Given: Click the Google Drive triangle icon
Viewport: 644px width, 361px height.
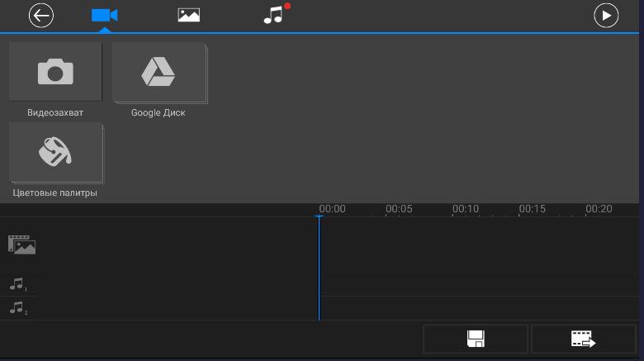Looking at the screenshot, I should point(159,72).
